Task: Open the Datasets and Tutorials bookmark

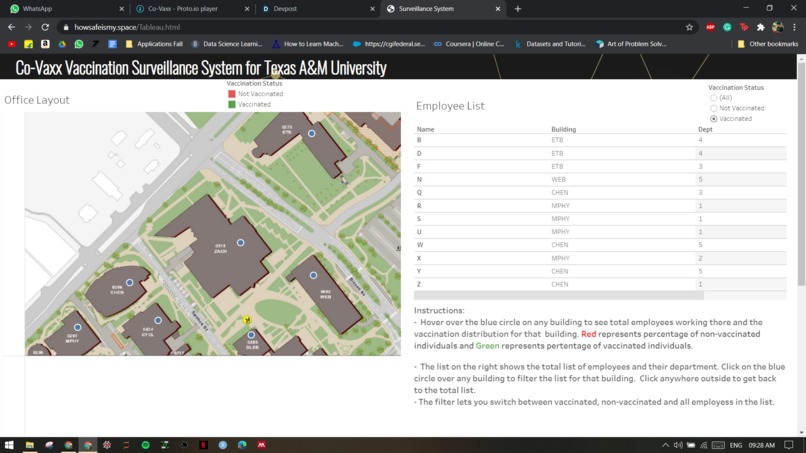Action: 549,44
